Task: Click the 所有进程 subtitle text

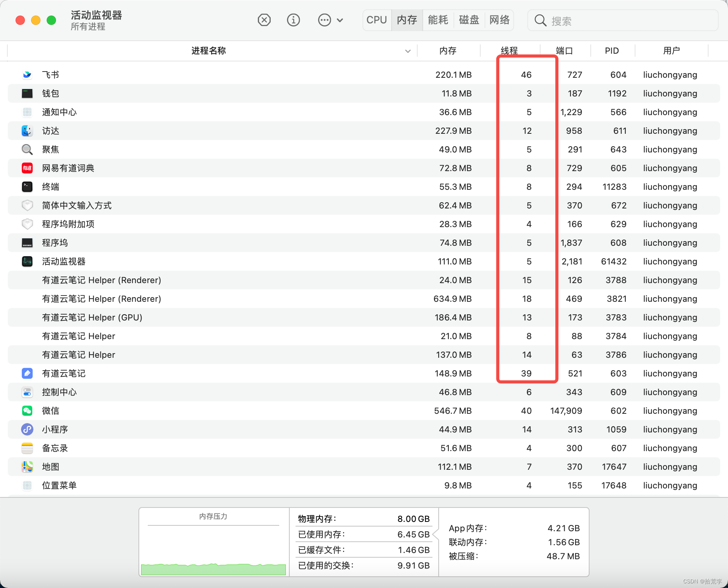Action: 88,27
